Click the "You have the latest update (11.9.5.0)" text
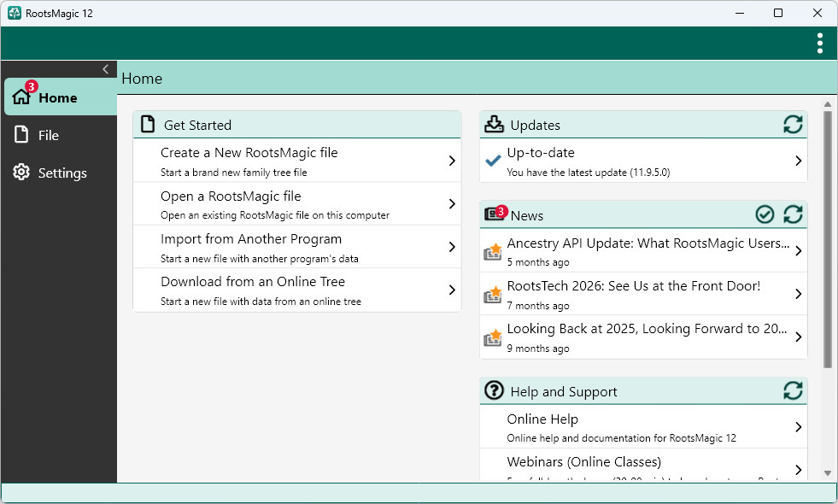Image resolution: width=838 pixels, height=504 pixels. tap(588, 173)
